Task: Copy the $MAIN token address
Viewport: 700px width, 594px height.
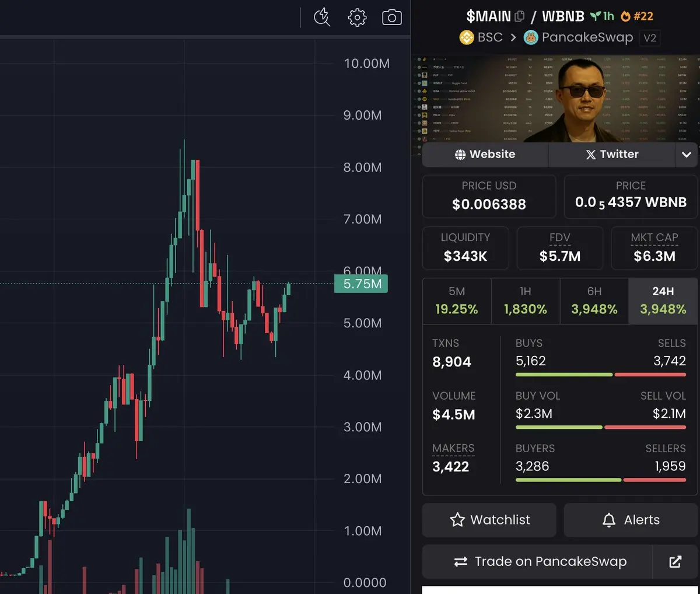Action: 520,16
